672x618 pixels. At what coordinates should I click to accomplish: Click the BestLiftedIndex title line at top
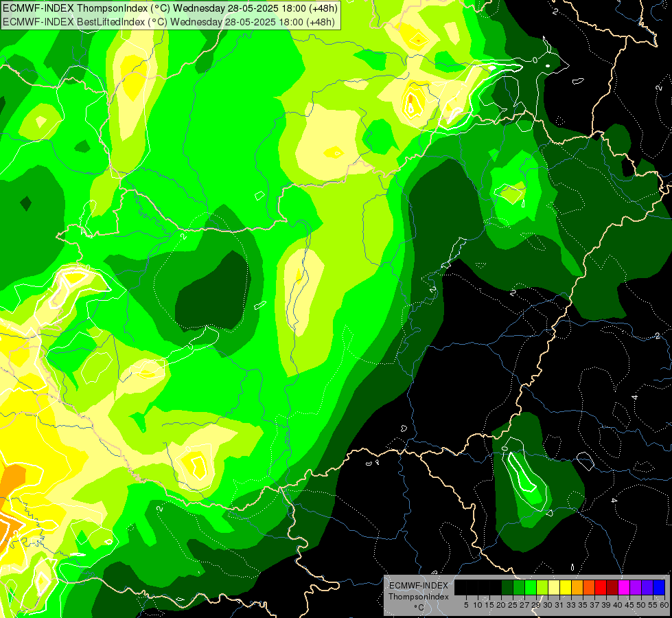tap(169, 22)
